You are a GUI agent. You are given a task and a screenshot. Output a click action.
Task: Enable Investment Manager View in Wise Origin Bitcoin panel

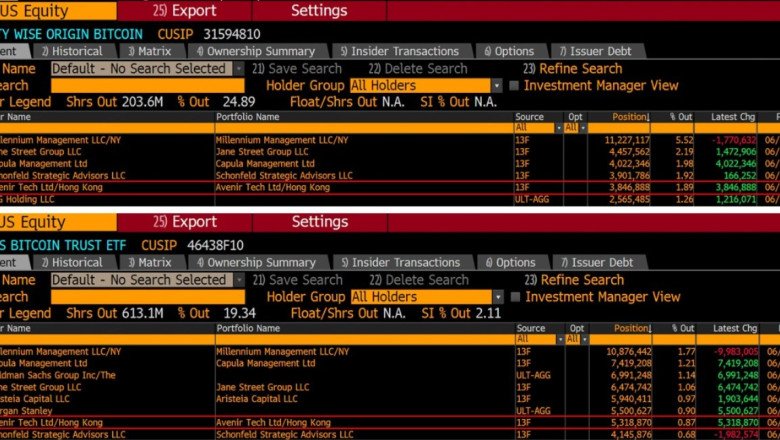(x=514, y=86)
